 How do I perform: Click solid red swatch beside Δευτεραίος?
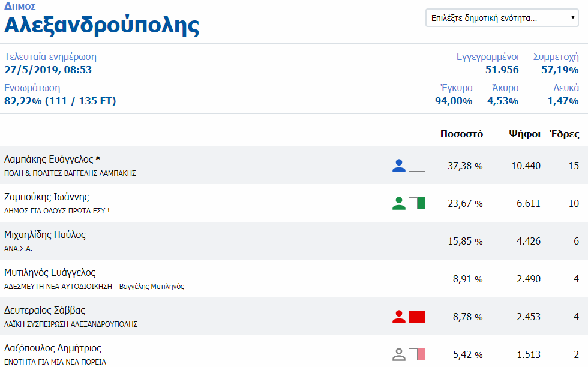tap(417, 317)
